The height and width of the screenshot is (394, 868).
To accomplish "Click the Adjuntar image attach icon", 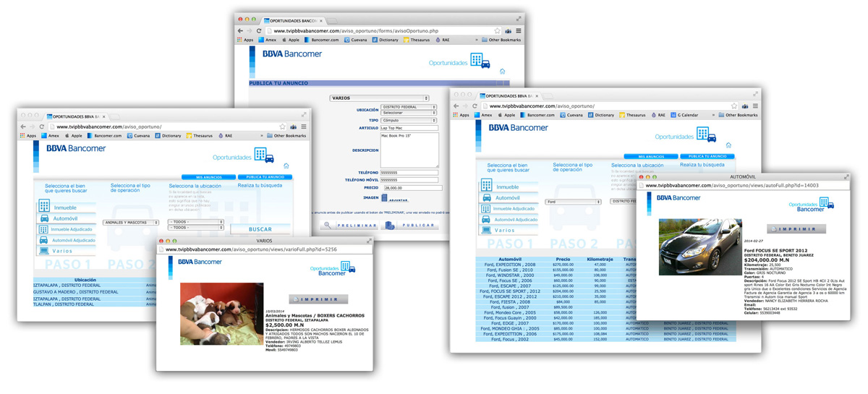I will click(394, 198).
